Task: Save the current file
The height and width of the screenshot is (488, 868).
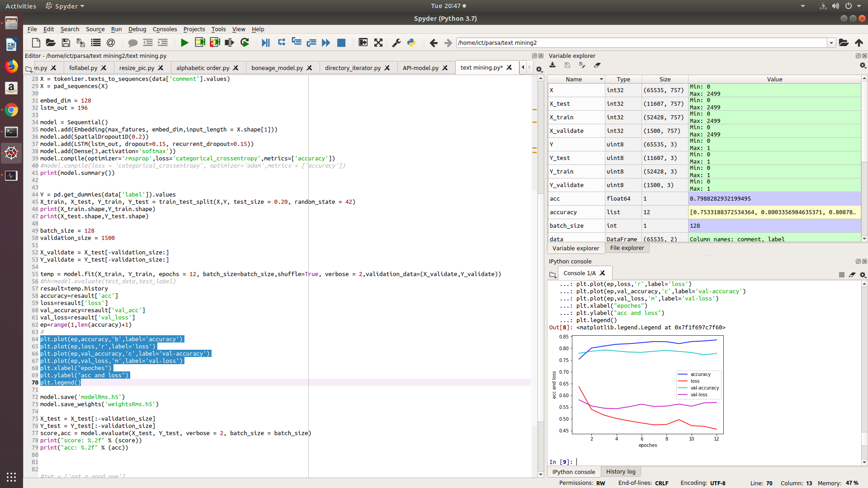Action: pyautogui.click(x=66, y=42)
